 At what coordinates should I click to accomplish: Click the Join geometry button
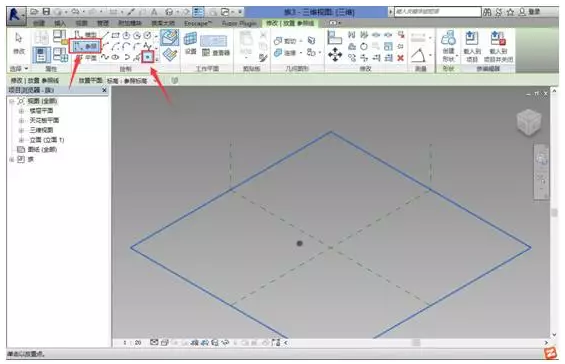tap(285, 53)
